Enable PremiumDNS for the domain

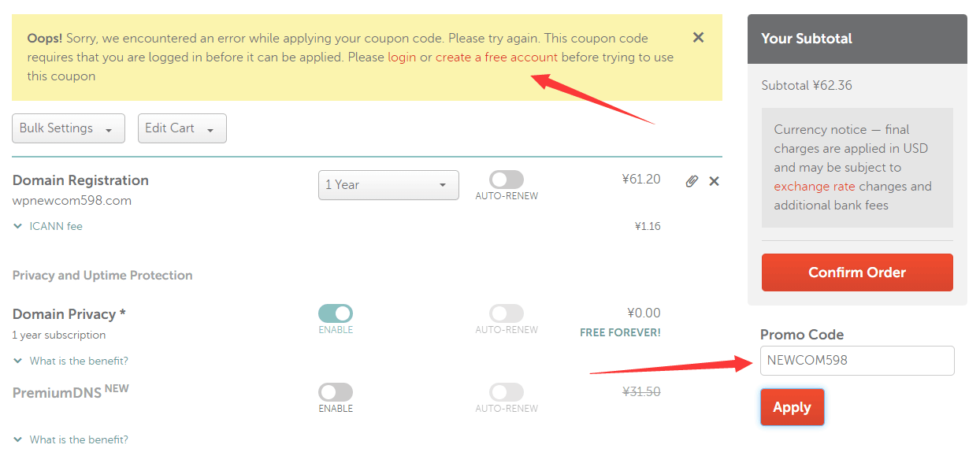coord(336,392)
